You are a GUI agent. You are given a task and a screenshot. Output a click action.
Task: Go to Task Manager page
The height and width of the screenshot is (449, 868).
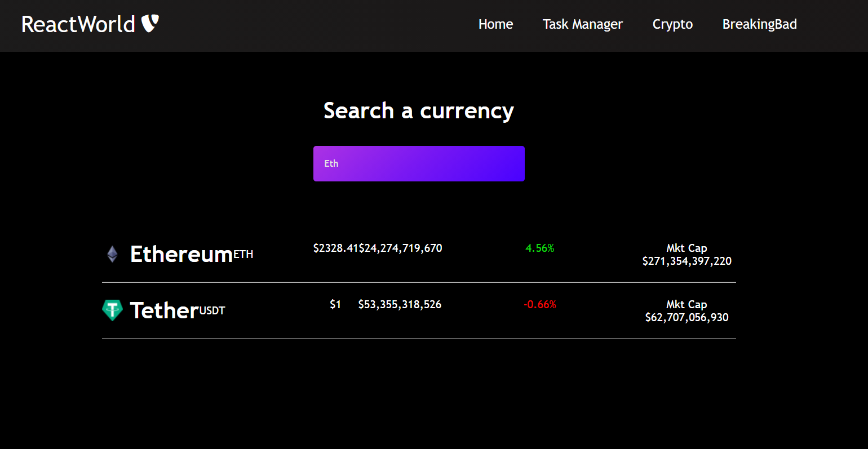[582, 24]
